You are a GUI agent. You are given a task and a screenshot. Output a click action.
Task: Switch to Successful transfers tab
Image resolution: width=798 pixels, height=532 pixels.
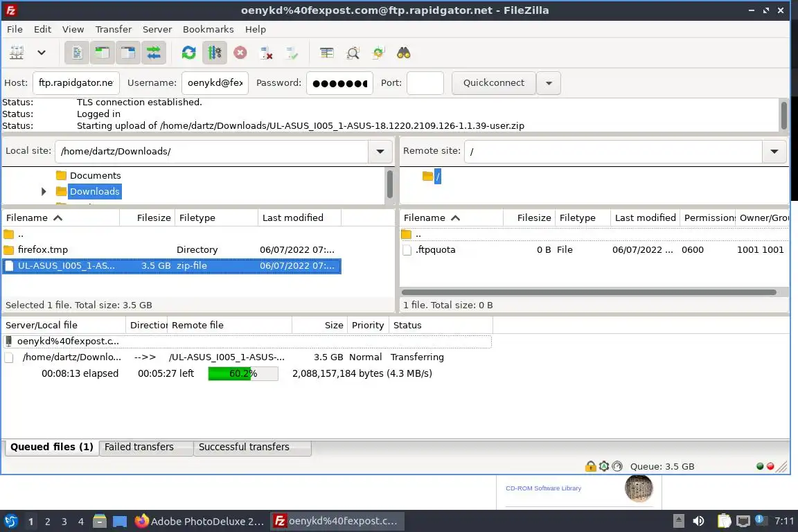(x=252, y=447)
